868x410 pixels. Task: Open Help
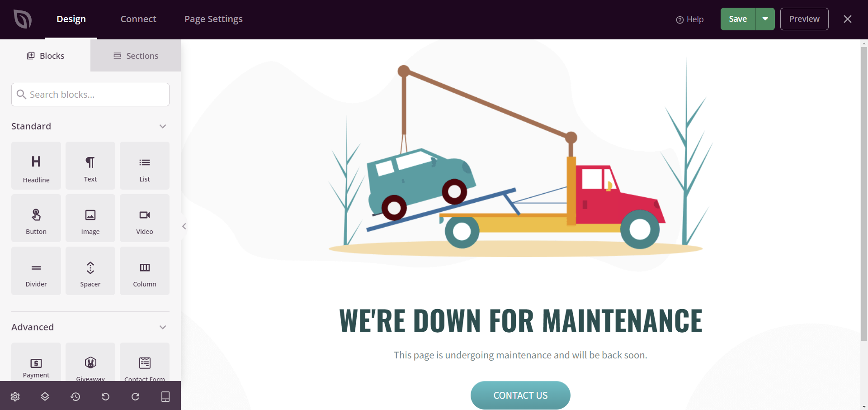pyautogui.click(x=689, y=19)
